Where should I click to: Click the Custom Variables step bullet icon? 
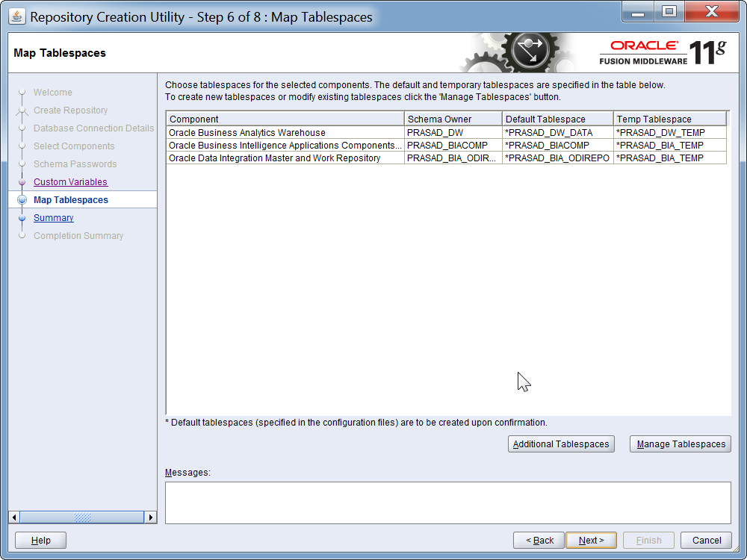22,182
